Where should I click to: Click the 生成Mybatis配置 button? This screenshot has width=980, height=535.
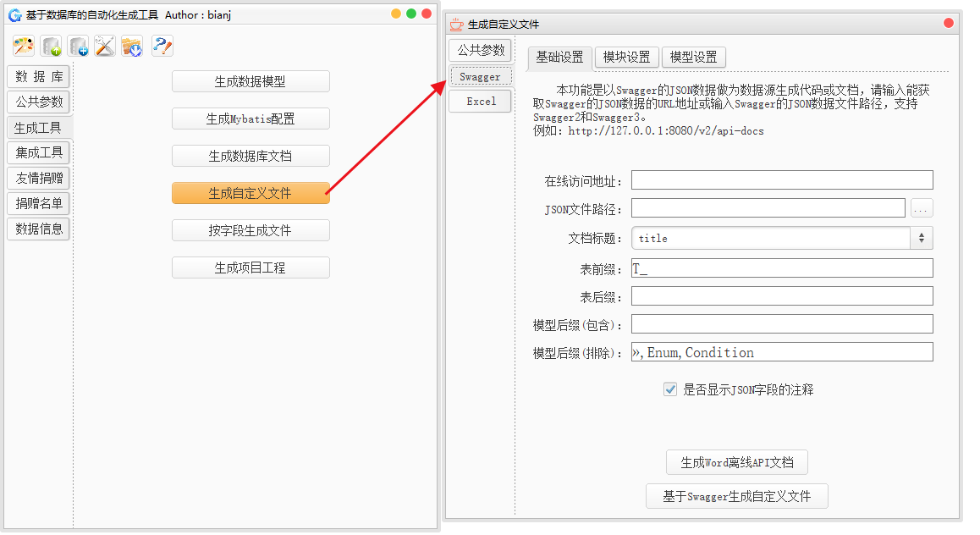tap(251, 119)
